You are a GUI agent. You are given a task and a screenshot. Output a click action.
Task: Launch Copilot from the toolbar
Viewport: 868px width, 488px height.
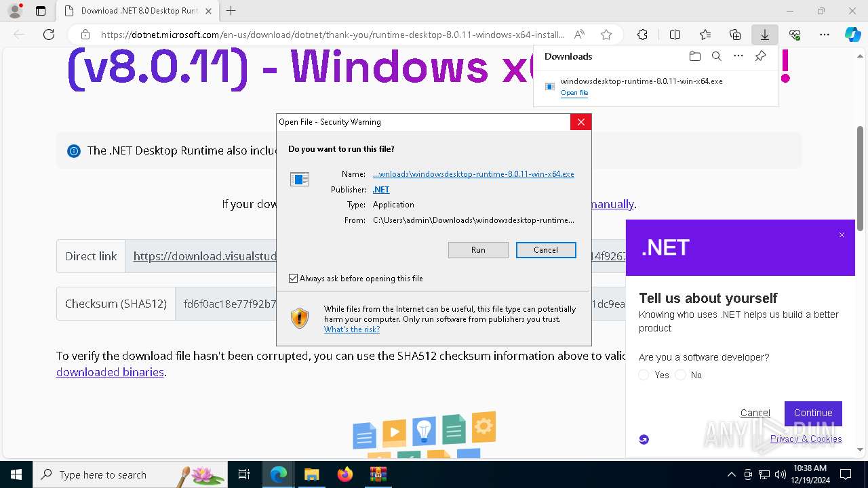coord(852,35)
